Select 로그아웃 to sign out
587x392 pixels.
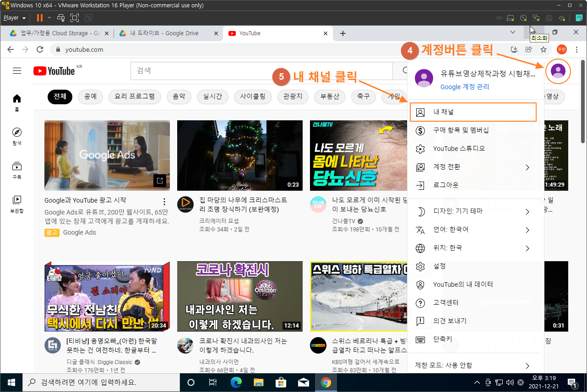click(x=475, y=185)
